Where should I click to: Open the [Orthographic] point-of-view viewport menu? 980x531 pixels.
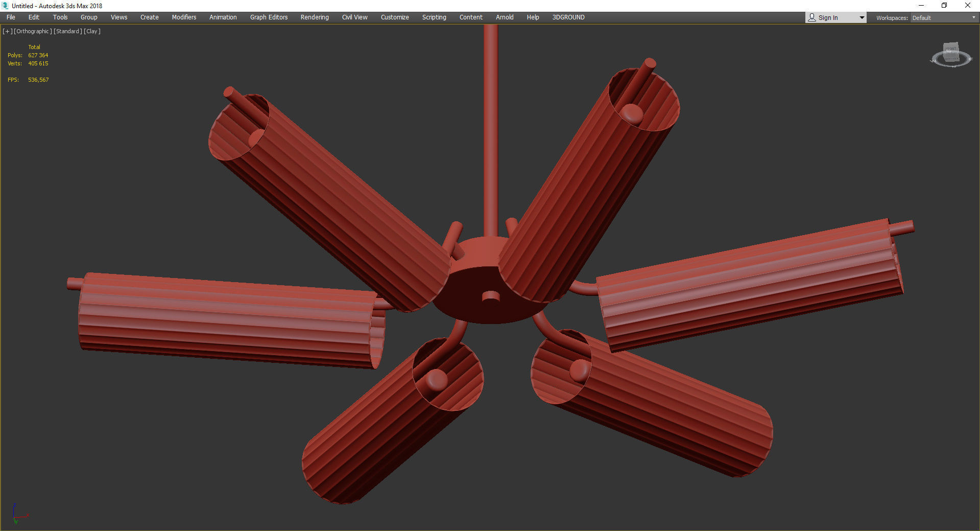pyautogui.click(x=33, y=31)
